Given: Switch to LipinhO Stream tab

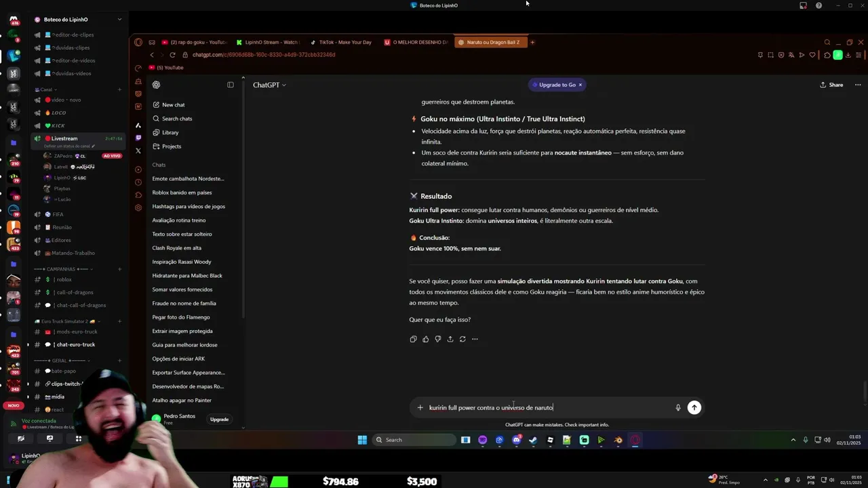Looking at the screenshot, I should click(x=267, y=42).
